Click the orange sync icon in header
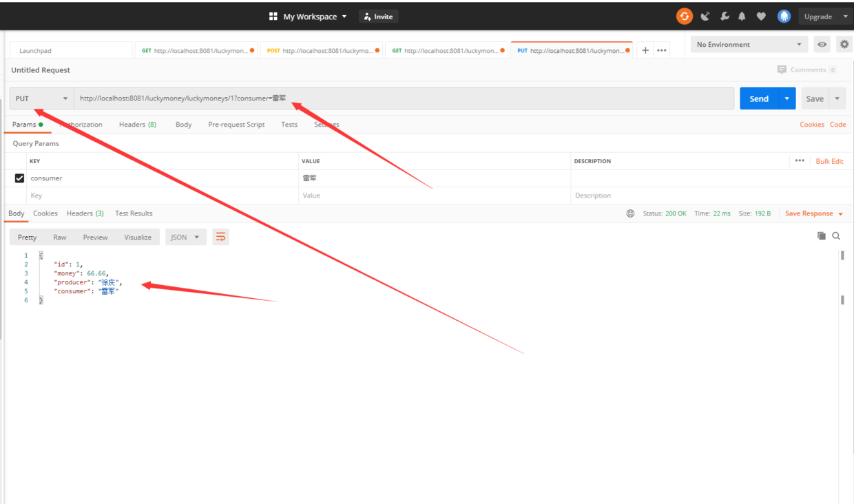Screen dimensions: 854x504 point(684,17)
